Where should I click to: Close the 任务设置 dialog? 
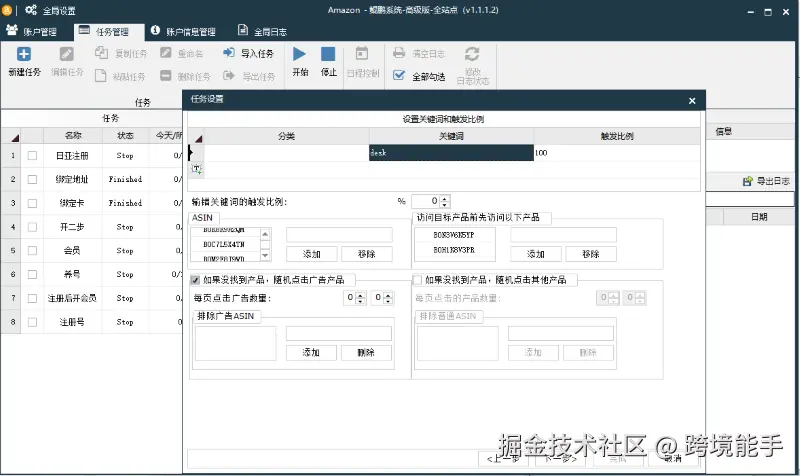click(x=692, y=101)
